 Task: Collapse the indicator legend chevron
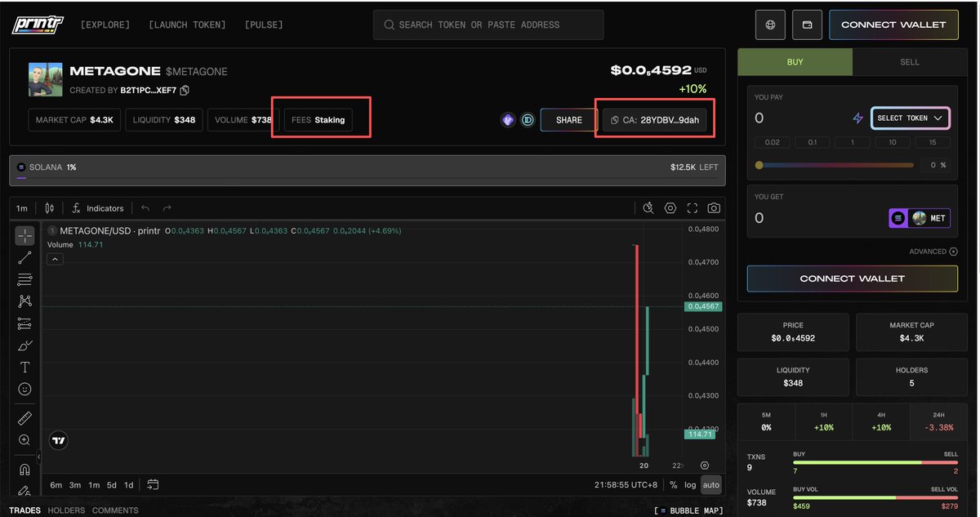coord(55,259)
